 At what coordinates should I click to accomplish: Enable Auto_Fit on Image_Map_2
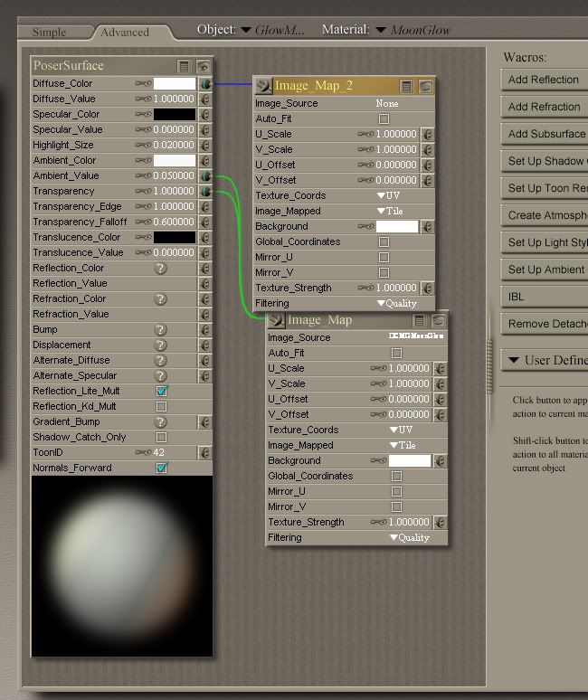click(x=384, y=118)
